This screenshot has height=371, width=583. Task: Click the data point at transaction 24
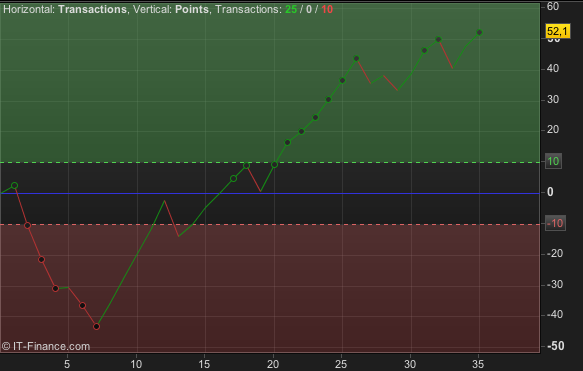pyautogui.click(x=328, y=100)
